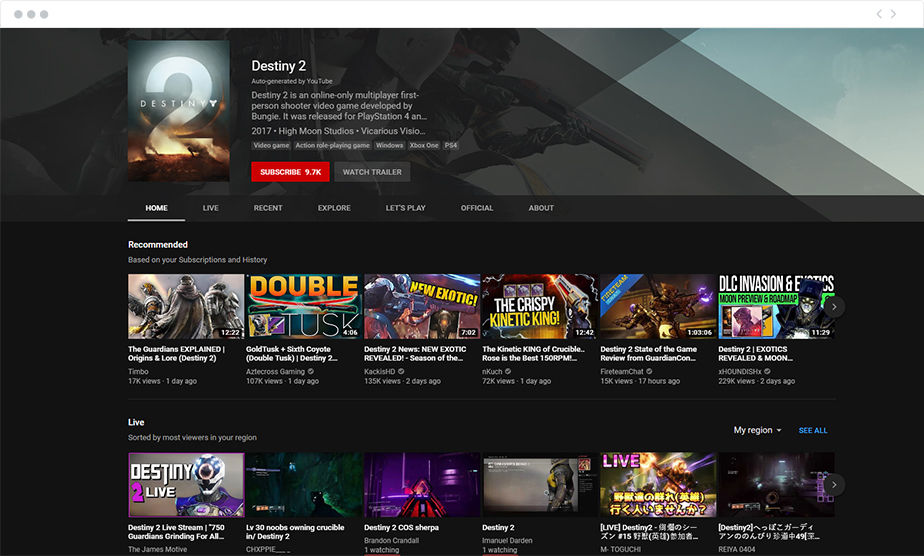Image resolution: width=924 pixels, height=556 pixels.
Task: Click the Xbox One platform tag
Action: pyautogui.click(x=424, y=145)
